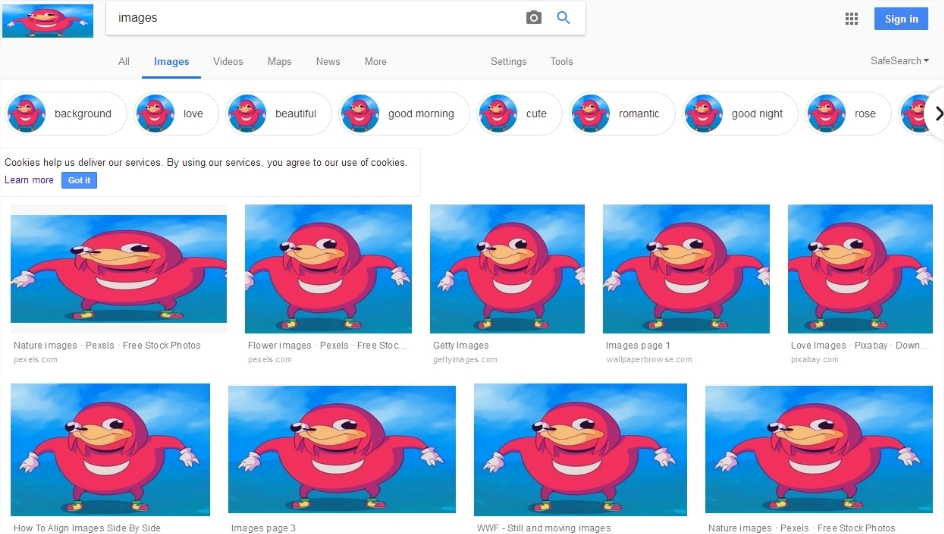This screenshot has height=534, width=944.
Task: Click the logo image at top left
Action: point(48,20)
